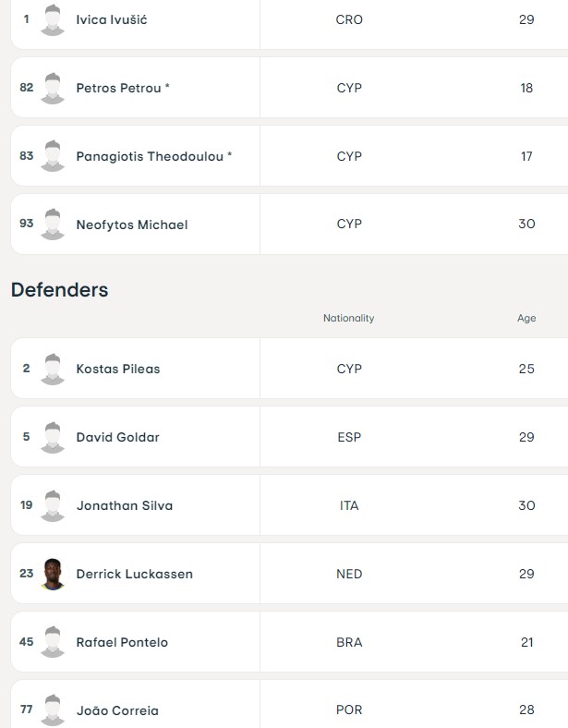
Task: Open Ivica Ivušić player profile link
Action: 112,19
